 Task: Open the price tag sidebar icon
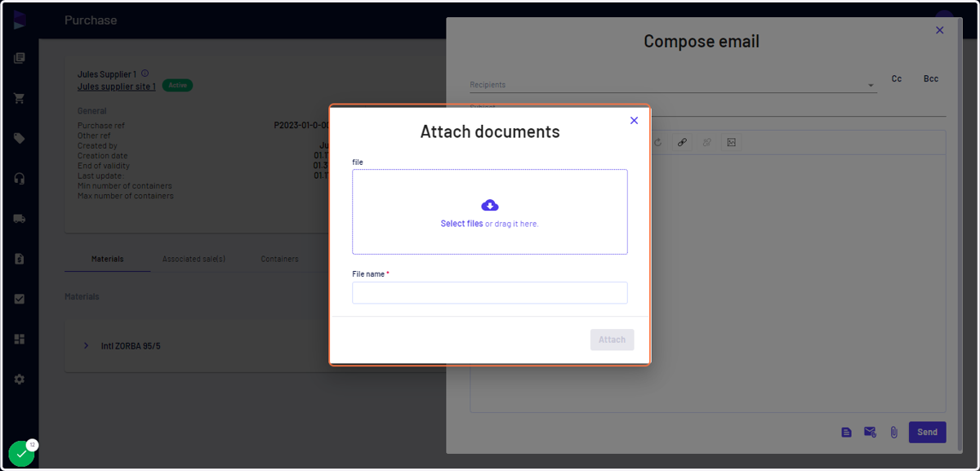[20, 138]
